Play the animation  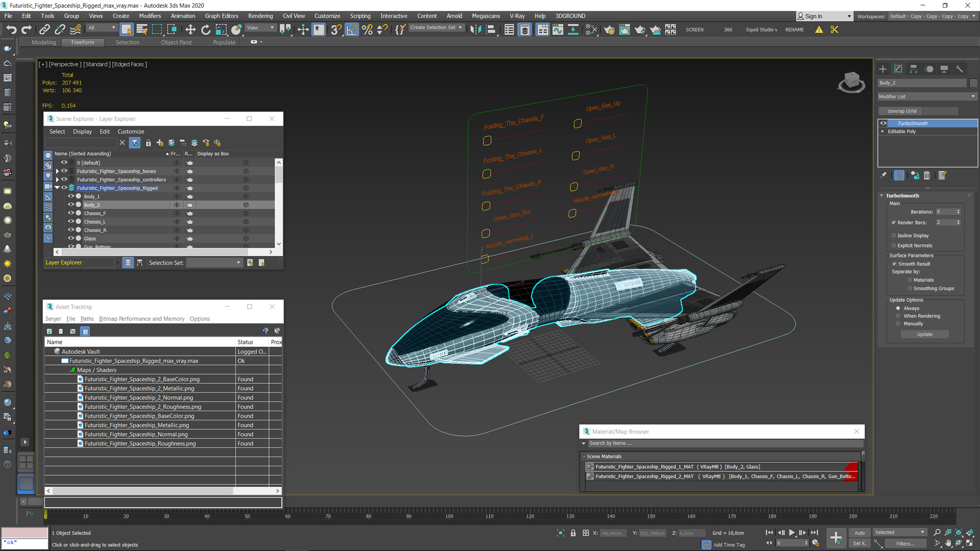(792, 533)
